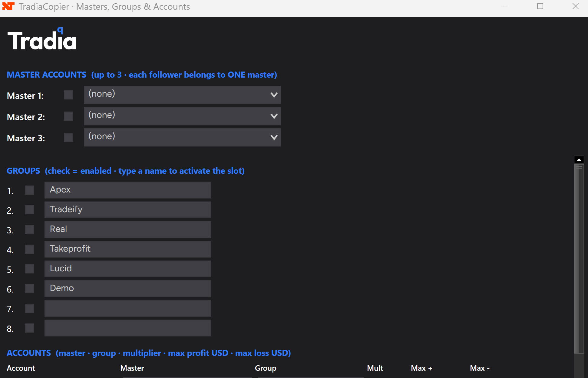Check the Demo group checkbox
The height and width of the screenshot is (378, 588).
(x=29, y=289)
